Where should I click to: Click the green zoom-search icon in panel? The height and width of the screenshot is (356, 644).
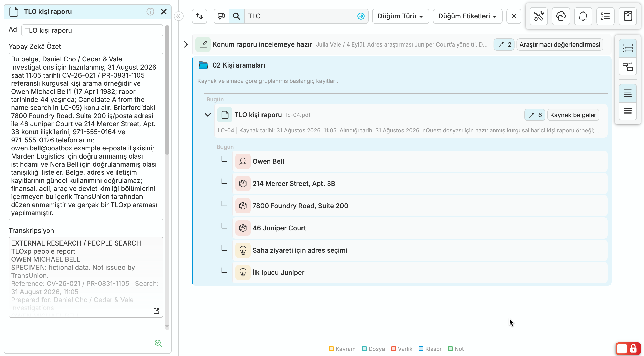click(158, 343)
